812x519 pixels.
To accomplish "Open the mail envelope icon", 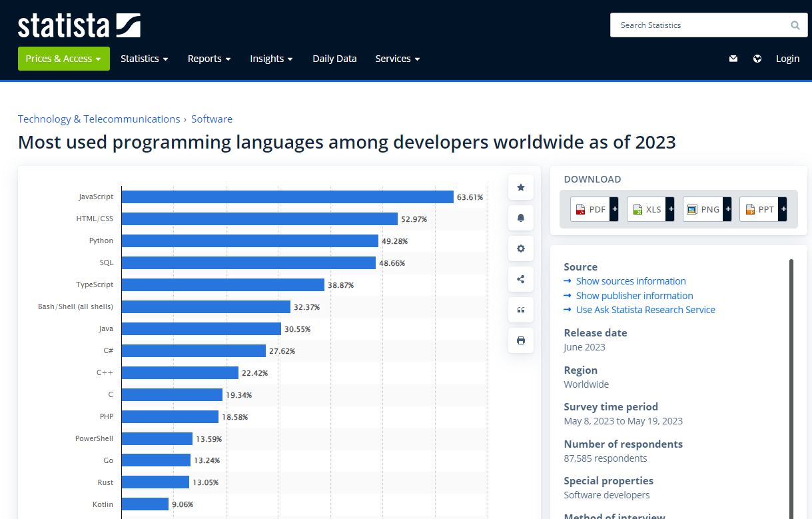I will click(x=733, y=59).
